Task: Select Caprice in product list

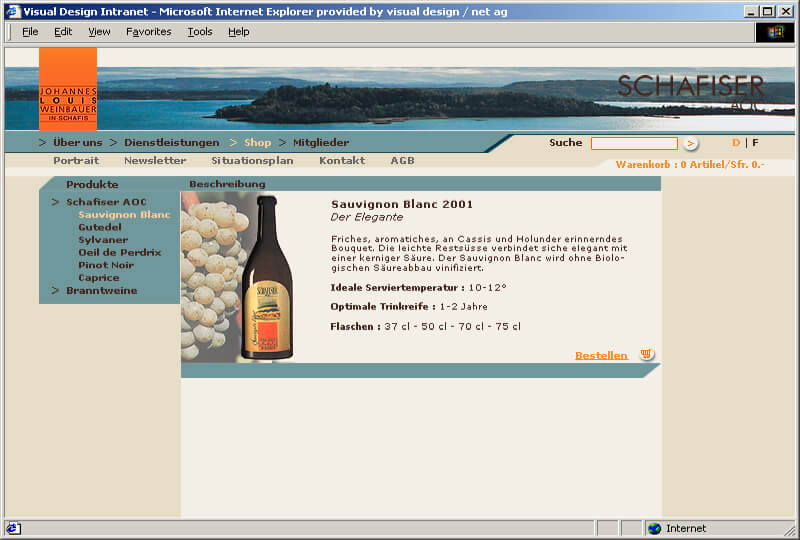Action: (99, 278)
